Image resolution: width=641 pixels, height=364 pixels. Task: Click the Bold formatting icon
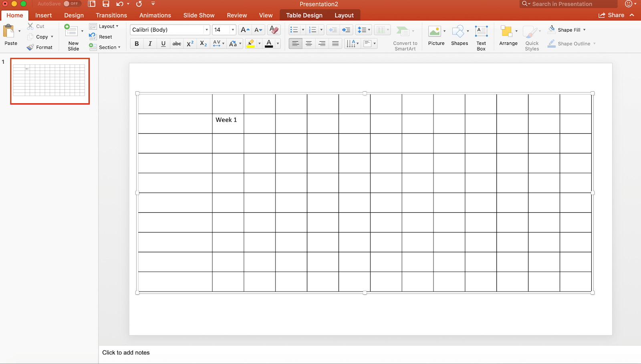137,44
